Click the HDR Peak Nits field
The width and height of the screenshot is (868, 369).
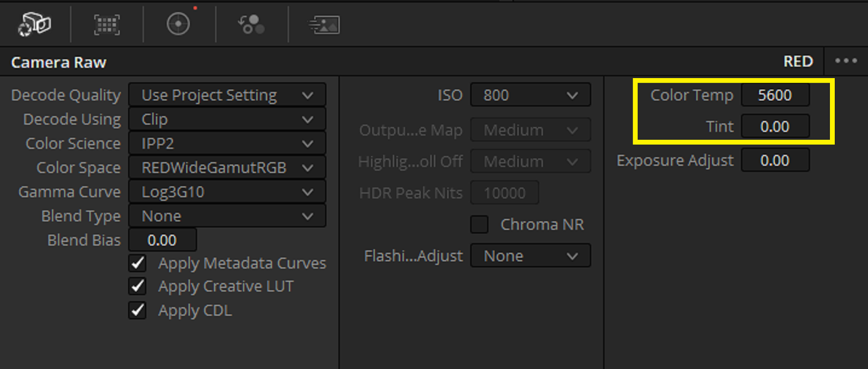505,193
